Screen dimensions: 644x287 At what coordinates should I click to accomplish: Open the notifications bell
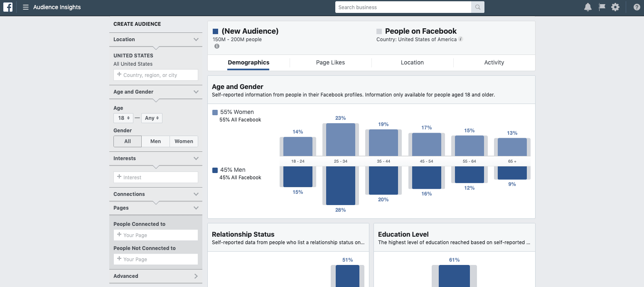point(588,7)
